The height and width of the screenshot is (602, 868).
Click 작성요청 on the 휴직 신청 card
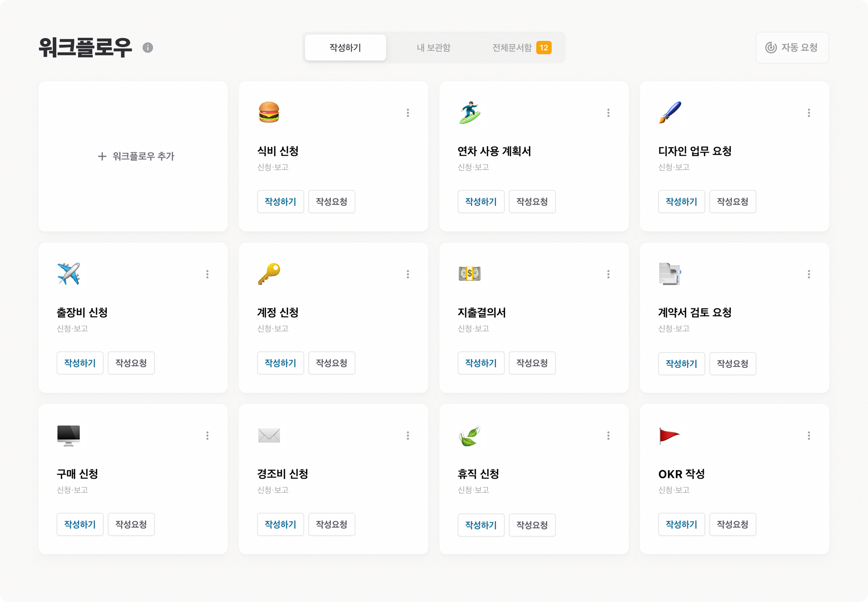(x=532, y=525)
